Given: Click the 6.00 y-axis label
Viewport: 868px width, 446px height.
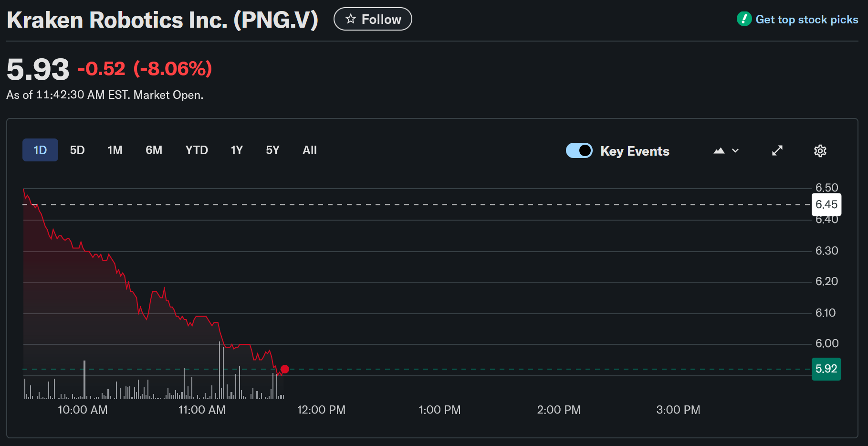Looking at the screenshot, I should point(826,343).
